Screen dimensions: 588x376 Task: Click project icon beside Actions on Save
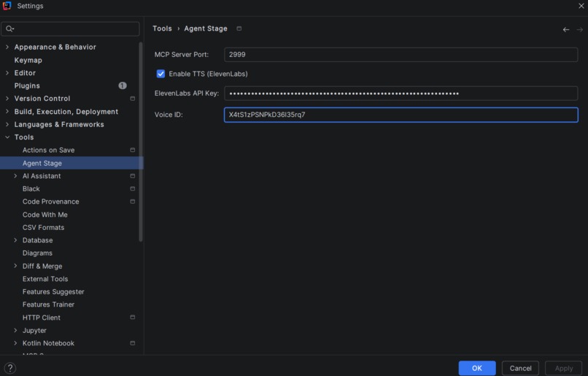click(132, 150)
